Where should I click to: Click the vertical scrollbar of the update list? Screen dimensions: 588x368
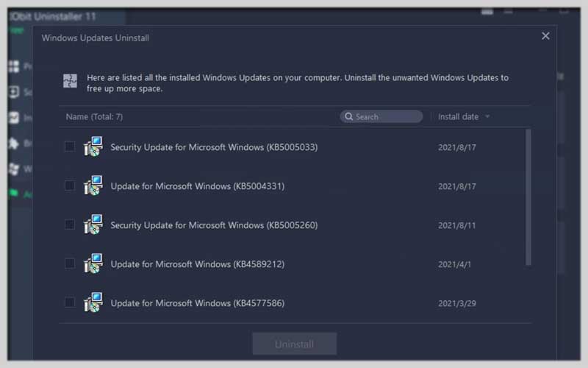click(528, 197)
